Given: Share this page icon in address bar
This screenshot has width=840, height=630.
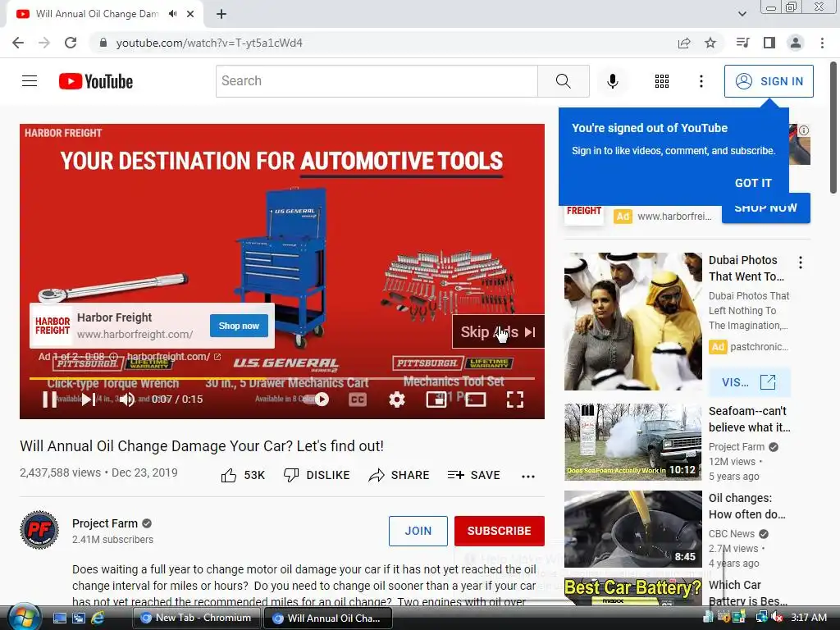Looking at the screenshot, I should [x=684, y=43].
